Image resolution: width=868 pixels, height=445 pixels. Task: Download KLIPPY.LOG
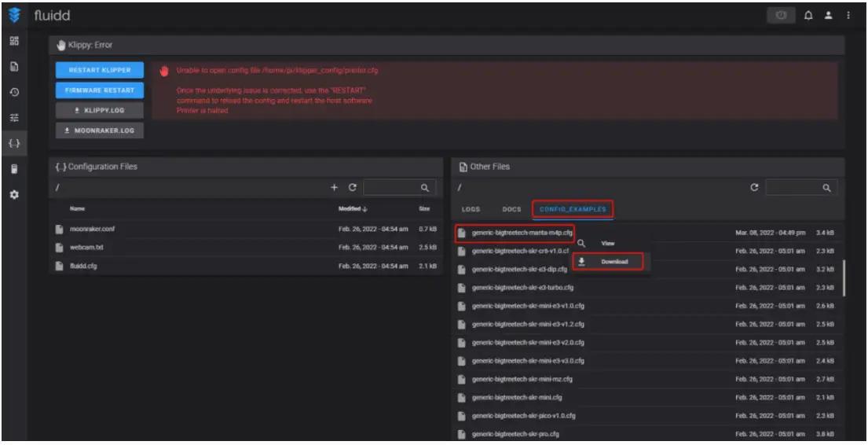(x=100, y=110)
